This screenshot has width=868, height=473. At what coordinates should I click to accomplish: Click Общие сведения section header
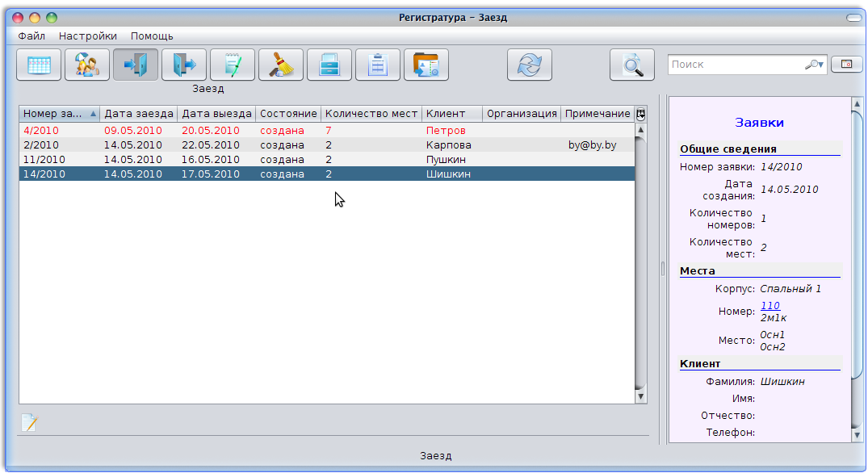tap(728, 149)
